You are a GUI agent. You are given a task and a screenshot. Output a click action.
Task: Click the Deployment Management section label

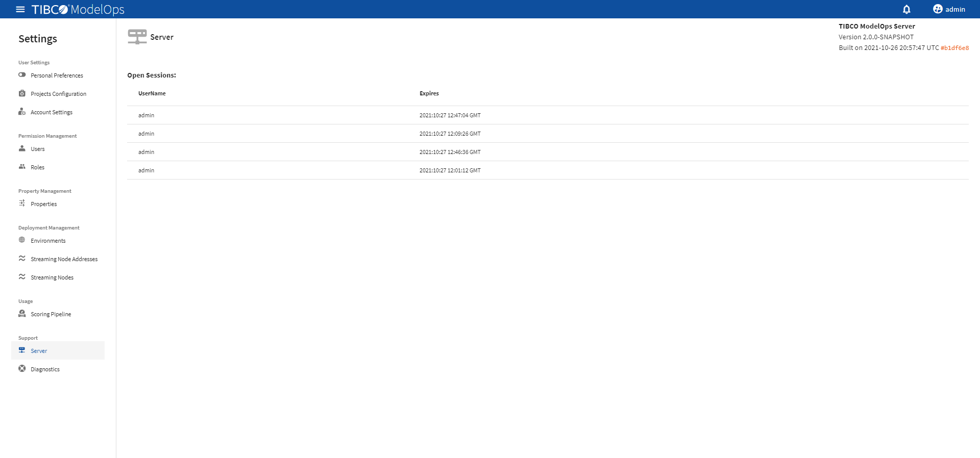49,227
